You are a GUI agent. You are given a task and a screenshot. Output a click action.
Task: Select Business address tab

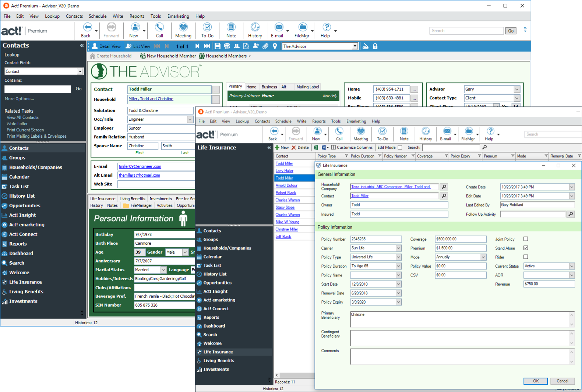269,87
